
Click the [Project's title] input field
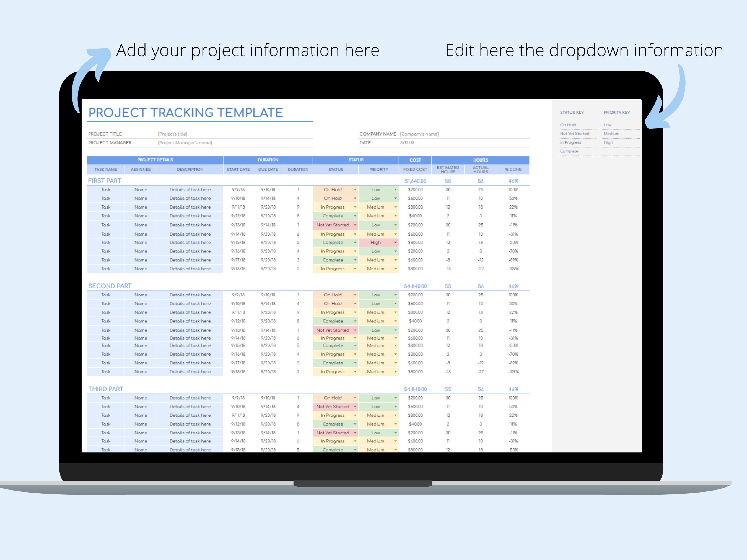coord(172,134)
